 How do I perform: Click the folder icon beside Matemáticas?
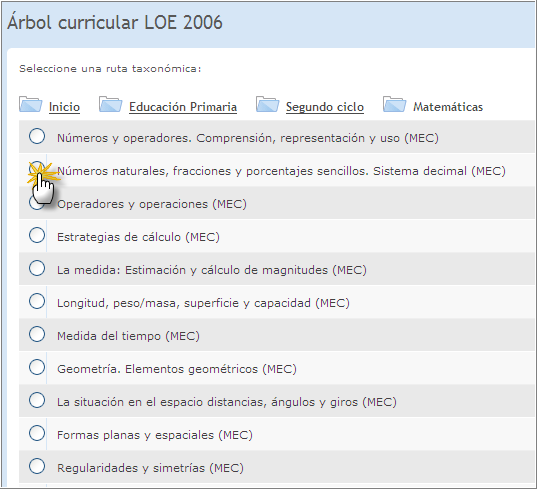point(395,104)
